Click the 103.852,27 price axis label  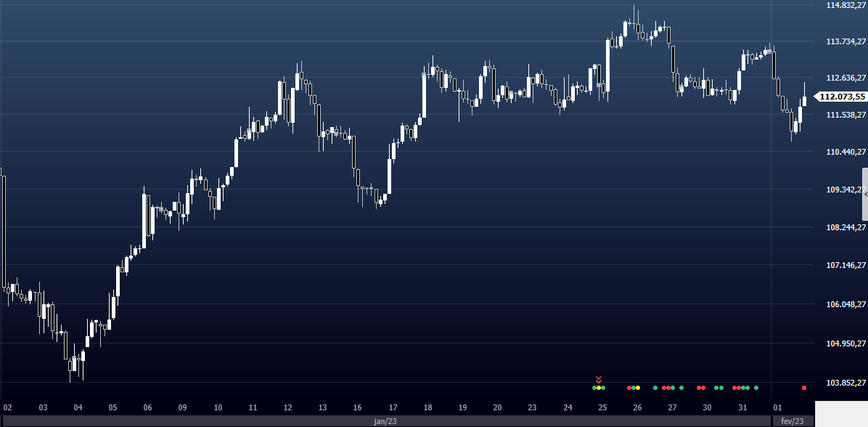tap(846, 383)
